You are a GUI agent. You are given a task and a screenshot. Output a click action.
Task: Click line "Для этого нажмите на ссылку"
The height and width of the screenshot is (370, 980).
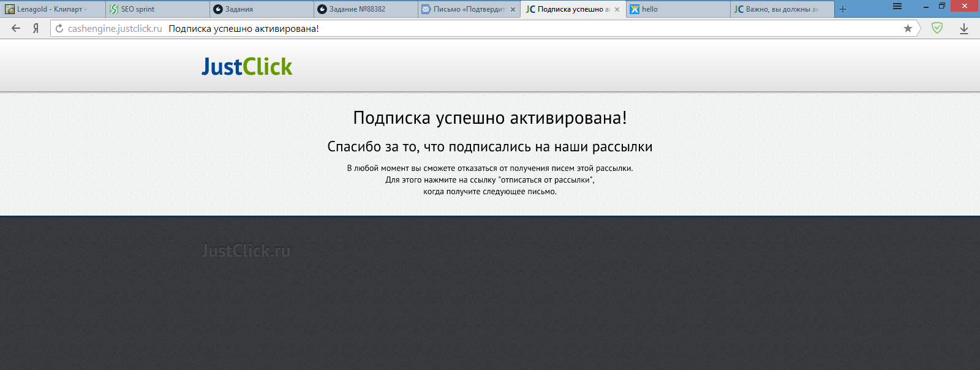[490, 179]
